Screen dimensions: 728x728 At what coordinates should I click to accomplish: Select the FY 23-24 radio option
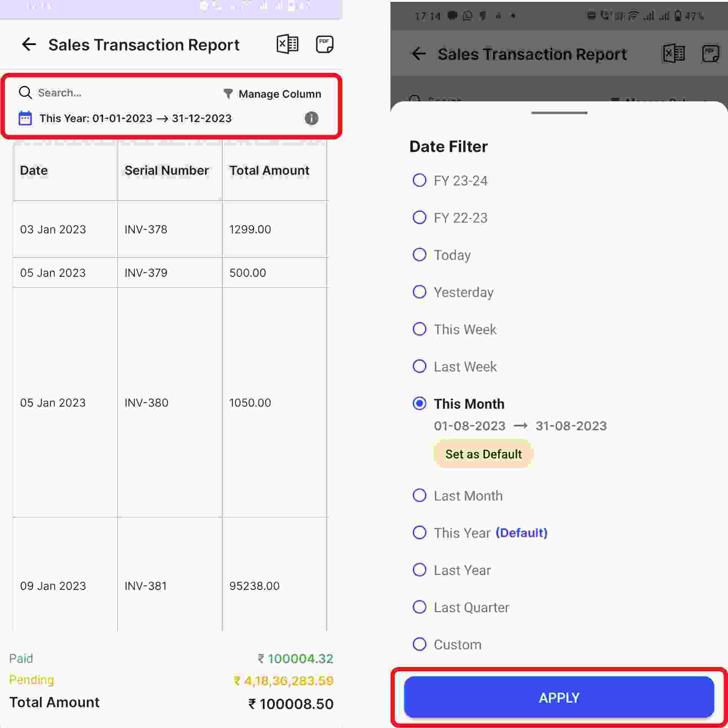click(x=419, y=180)
